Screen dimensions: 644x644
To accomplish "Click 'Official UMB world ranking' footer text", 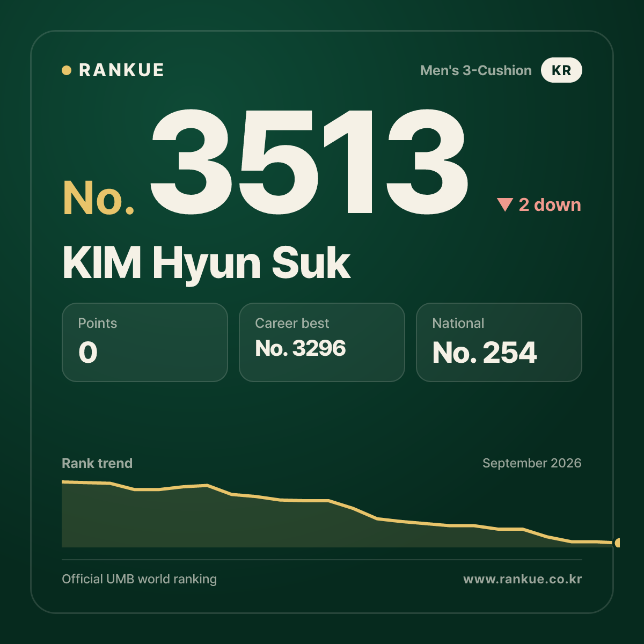I will [x=140, y=579].
